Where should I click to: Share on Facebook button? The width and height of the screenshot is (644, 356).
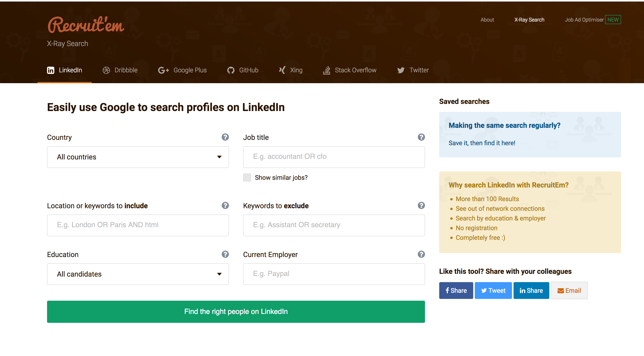[456, 290]
